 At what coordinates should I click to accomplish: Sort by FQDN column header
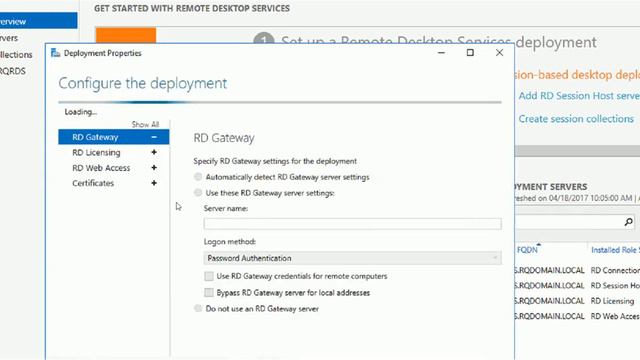527,250
